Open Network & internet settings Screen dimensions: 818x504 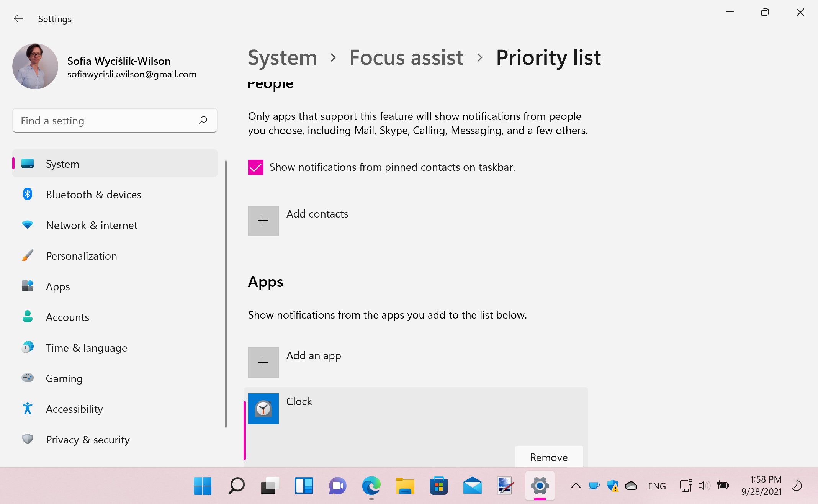pyautogui.click(x=92, y=225)
